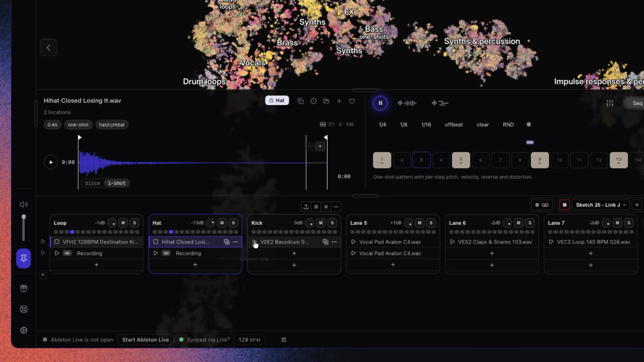Open the settings sliders icon in status bar
This screenshot has width=644, height=362.
click(284, 340)
